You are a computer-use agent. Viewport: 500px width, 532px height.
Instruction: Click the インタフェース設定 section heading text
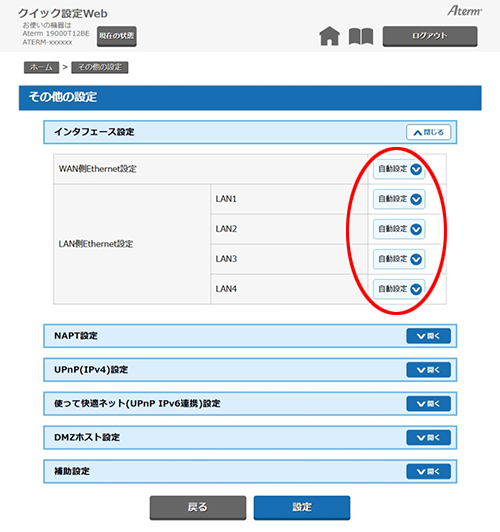(94, 132)
